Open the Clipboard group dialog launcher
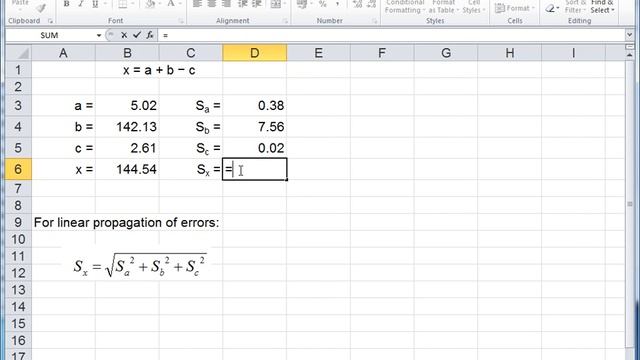This screenshot has width=640, height=360. click(50, 21)
